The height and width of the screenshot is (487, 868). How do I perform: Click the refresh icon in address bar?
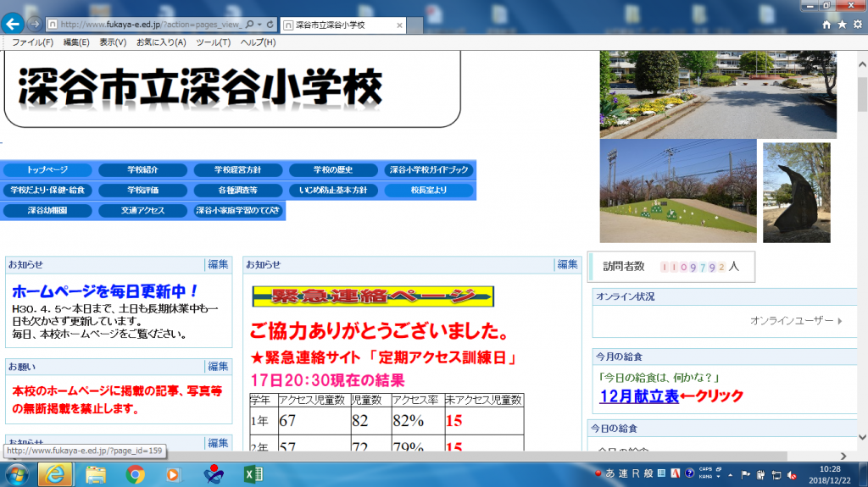(270, 25)
